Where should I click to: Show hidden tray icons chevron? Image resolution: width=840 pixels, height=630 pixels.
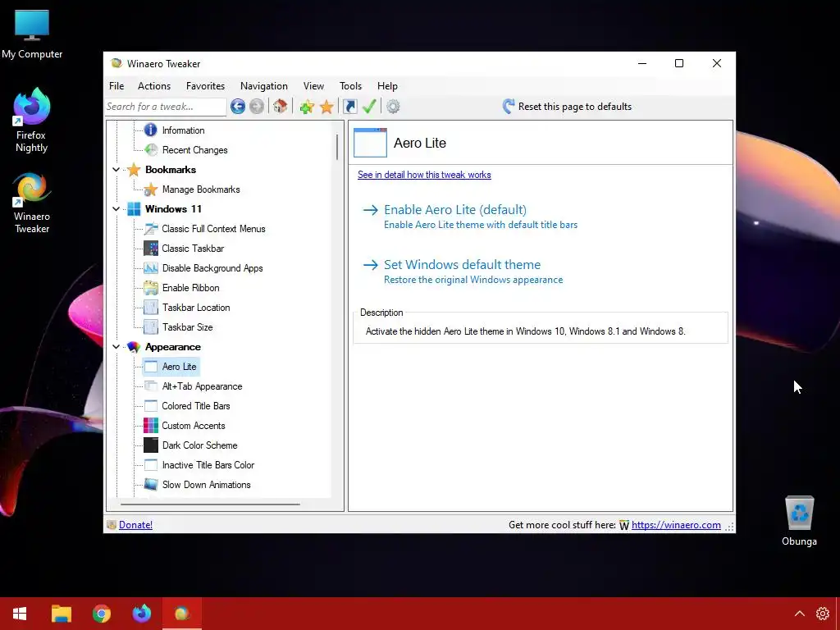[799, 614]
